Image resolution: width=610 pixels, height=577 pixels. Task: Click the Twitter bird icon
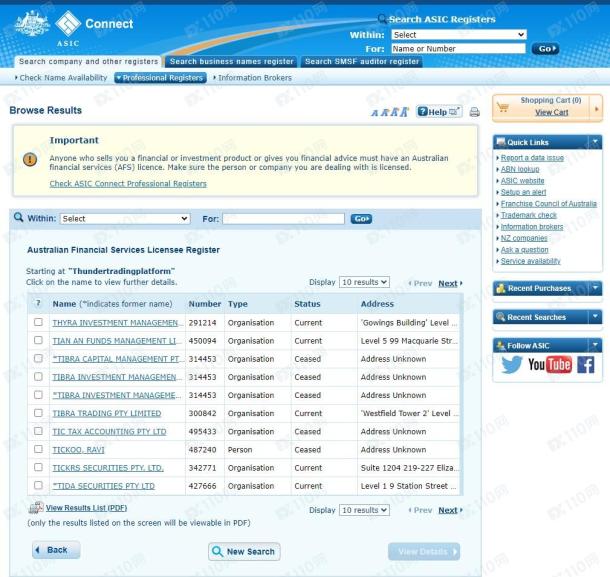(513, 364)
